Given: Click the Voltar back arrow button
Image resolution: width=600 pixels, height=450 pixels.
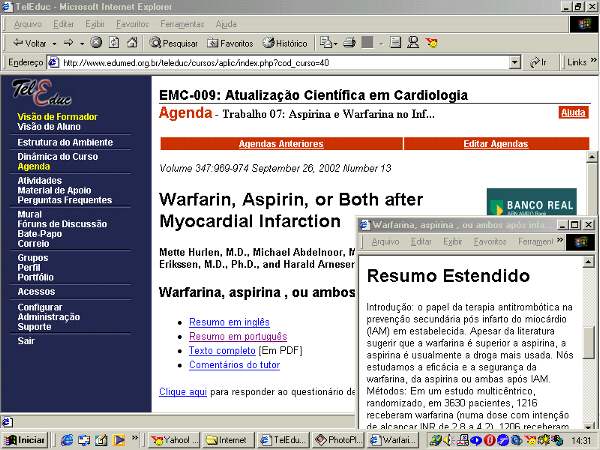Looking at the screenshot, I should pos(28,43).
